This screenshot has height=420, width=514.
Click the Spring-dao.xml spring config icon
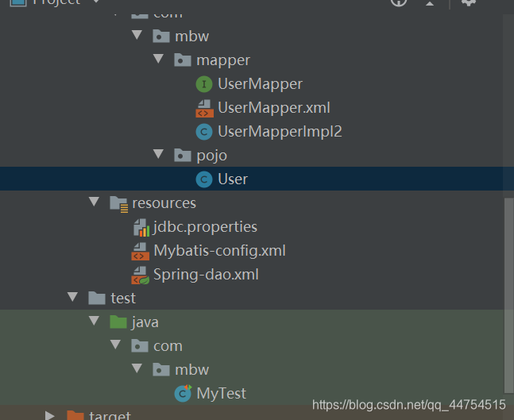pos(140,276)
